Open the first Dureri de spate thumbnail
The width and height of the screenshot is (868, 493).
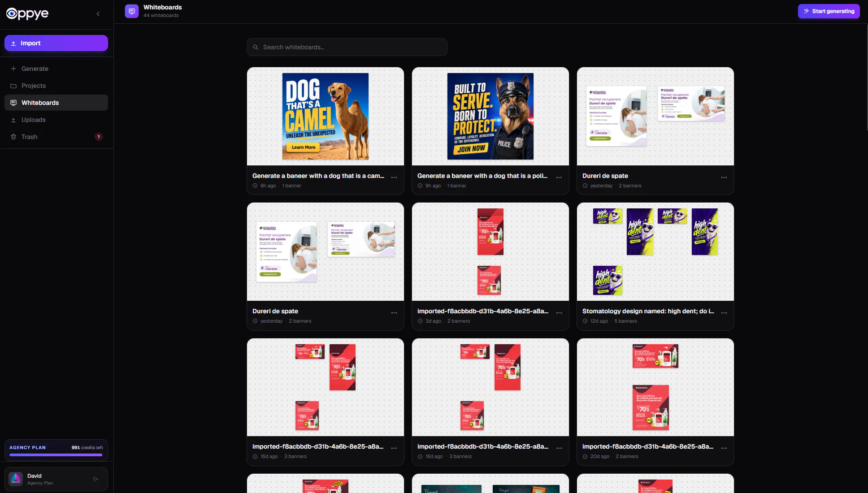point(655,117)
